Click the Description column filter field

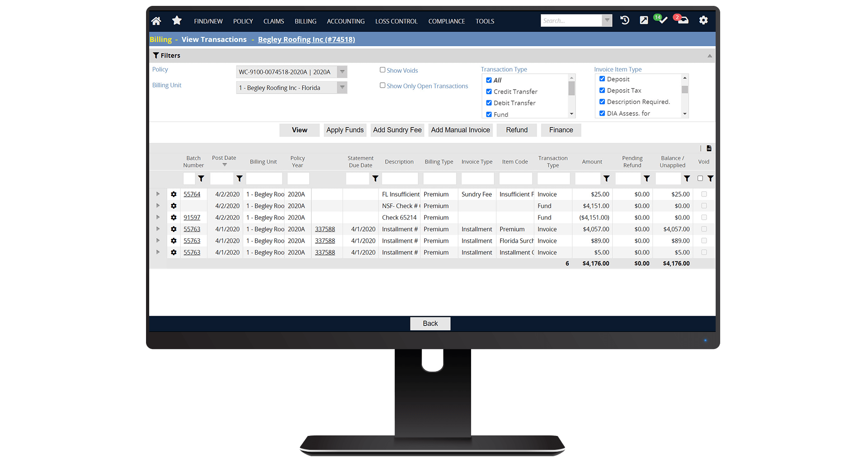pyautogui.click(x=400, y=179)
